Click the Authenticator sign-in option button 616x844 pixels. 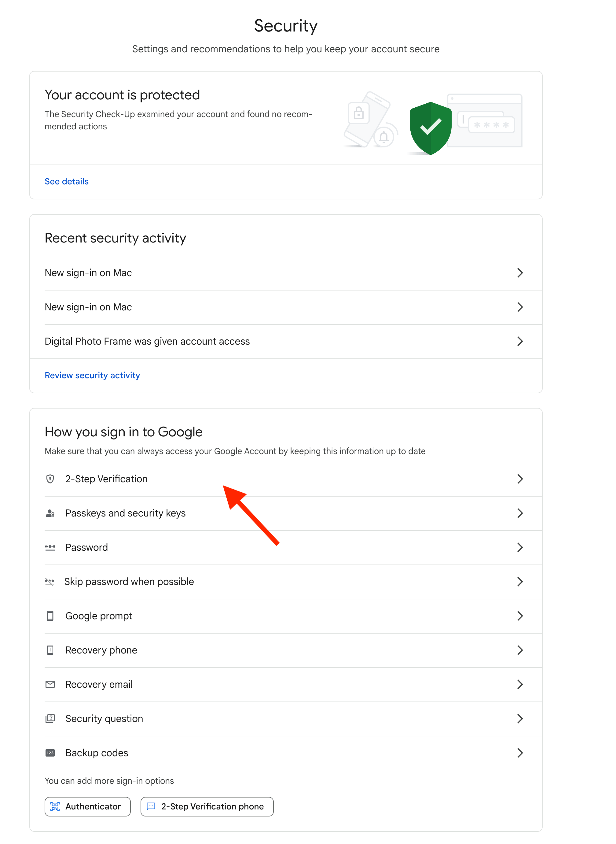88,807
